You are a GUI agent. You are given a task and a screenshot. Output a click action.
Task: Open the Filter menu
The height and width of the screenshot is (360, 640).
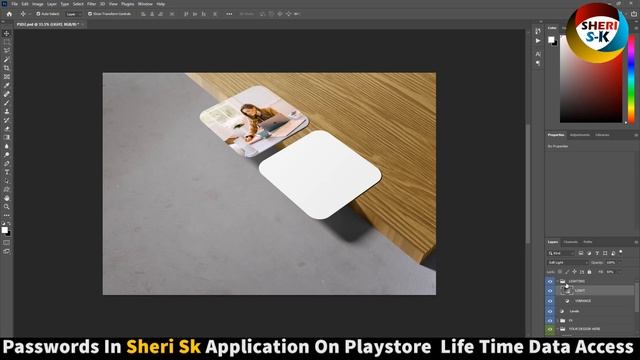pos(91,4)
